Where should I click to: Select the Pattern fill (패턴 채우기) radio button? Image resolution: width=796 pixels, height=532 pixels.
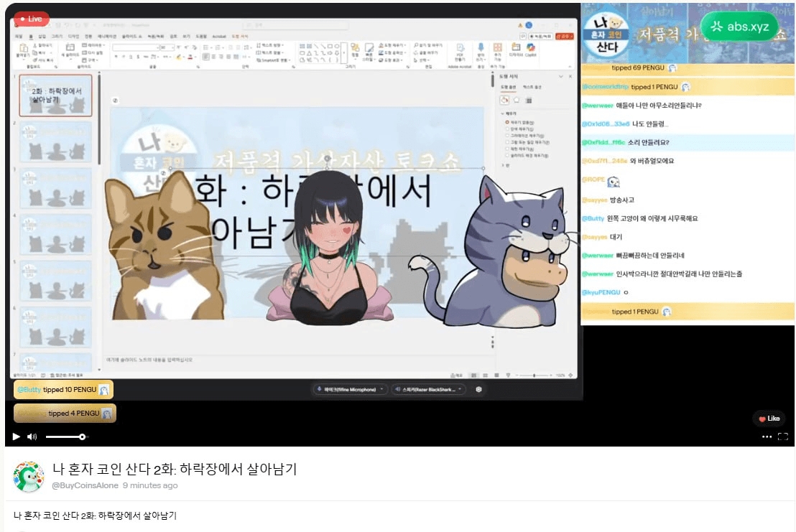coord(507,149)
